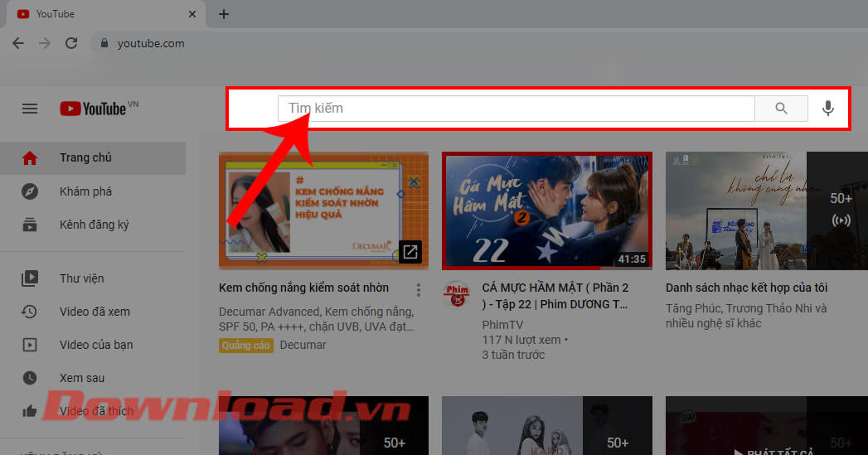Viewport: 868px width, 455px height.
Task: Open the hamburger guide menu
Action: [x=30, y=109]
